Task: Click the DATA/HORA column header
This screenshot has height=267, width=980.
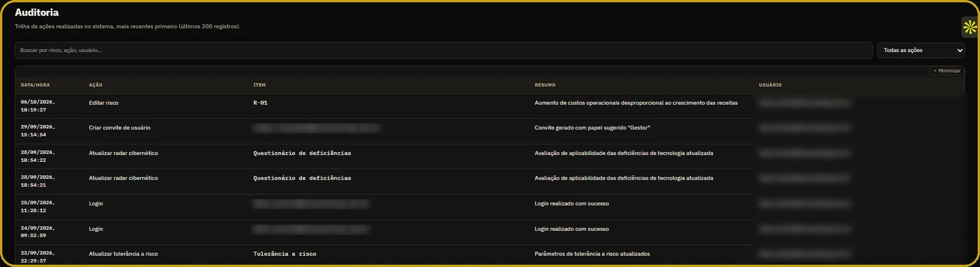Action: pyautogui.click(x=35, y=85)
